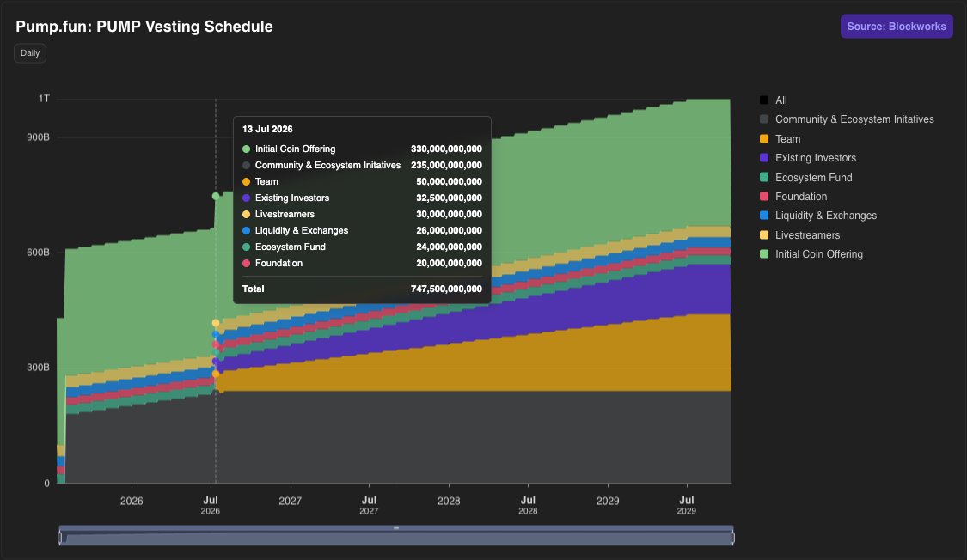Click tooltip value 26,000,000,000
Image resolution: width=967 pixels, height=560 pixels.
(x=449, y=230)
